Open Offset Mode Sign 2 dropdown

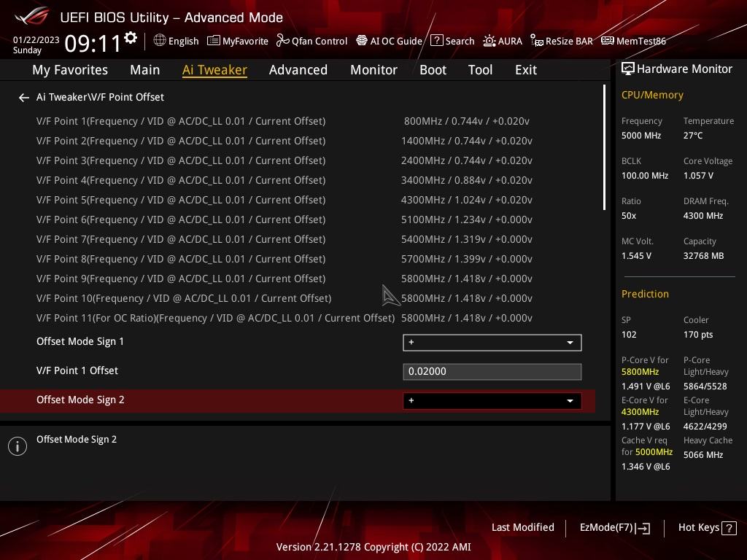point(492,401)
